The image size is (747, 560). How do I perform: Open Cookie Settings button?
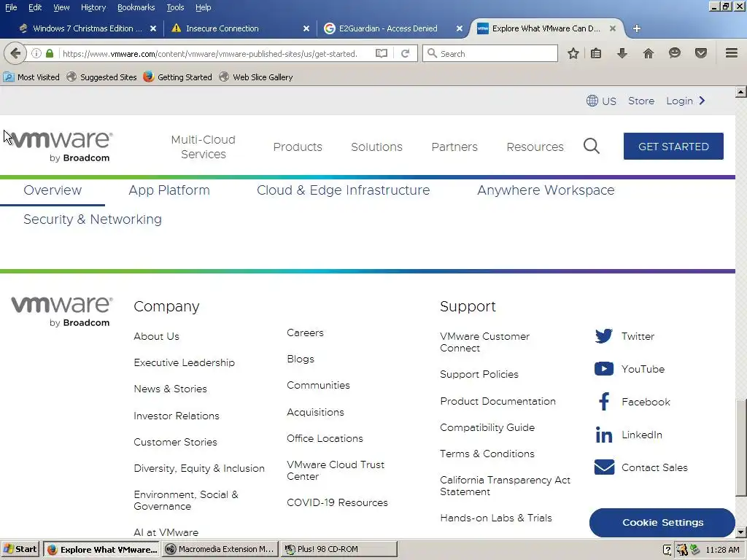pyautogui.click(x=662, y=522)
